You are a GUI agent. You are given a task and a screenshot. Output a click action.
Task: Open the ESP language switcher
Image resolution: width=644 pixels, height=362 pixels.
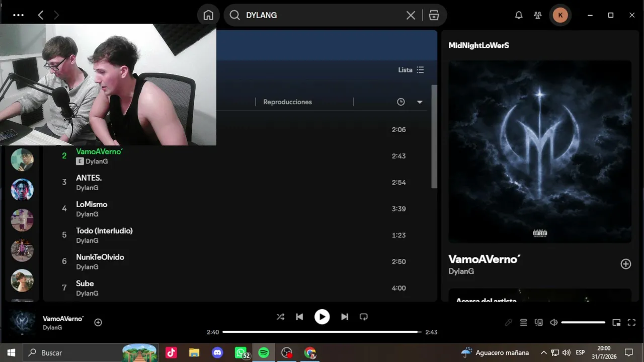point(580,352)
